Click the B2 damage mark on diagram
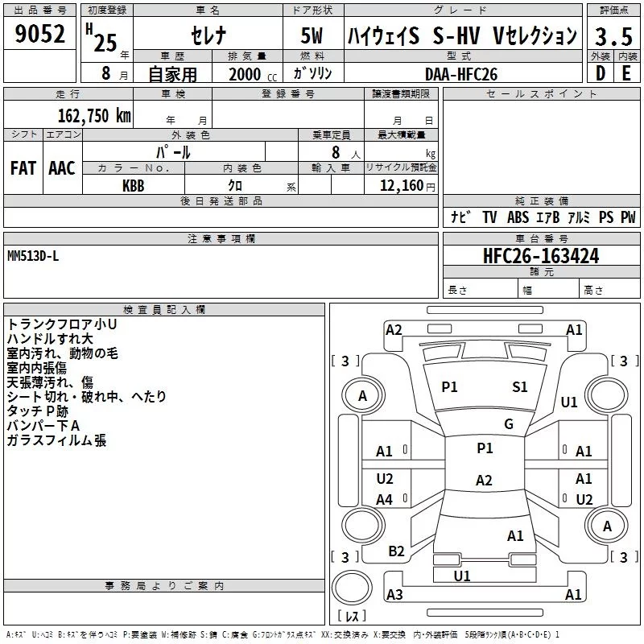 [x=396, y=551]
